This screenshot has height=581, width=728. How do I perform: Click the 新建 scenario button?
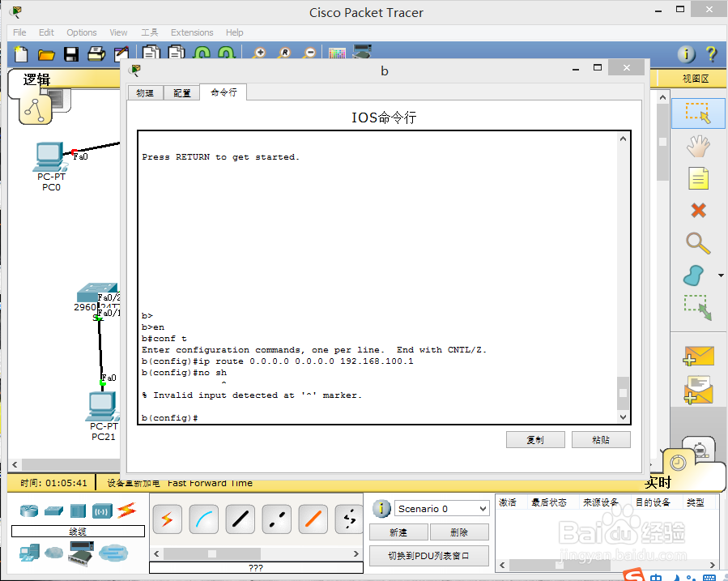398,532
